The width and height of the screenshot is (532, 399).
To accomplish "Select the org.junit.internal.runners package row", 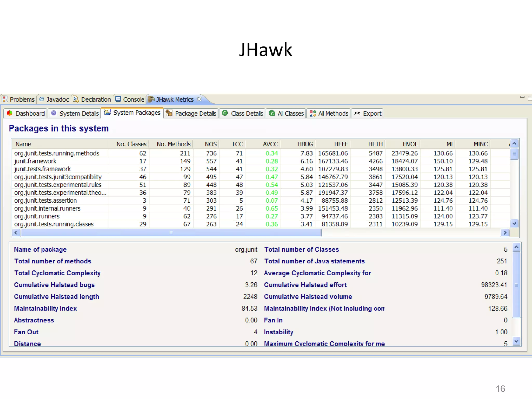I will (x=261, y=208).
